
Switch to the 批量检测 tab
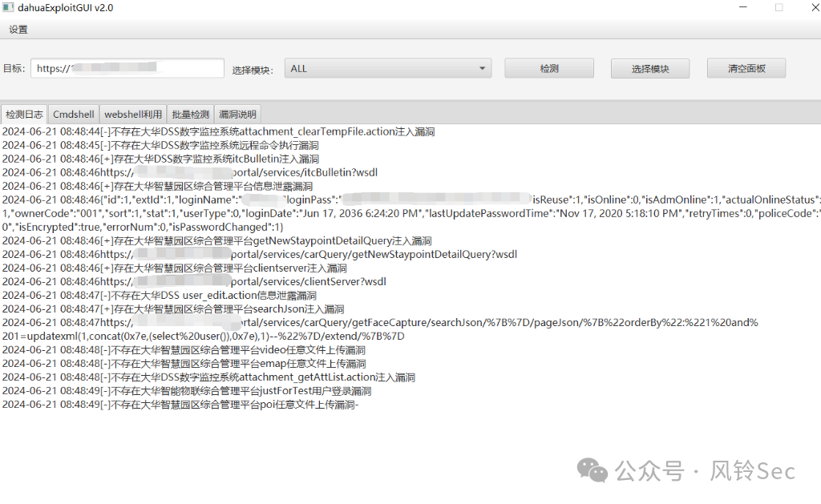coord(191,114)
